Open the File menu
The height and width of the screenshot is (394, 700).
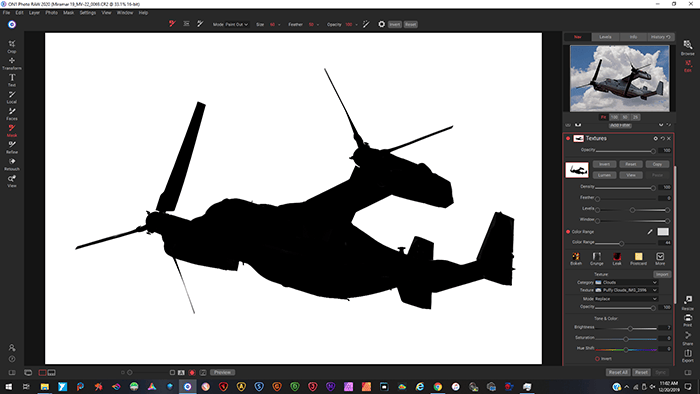click(x=6, y=12)
